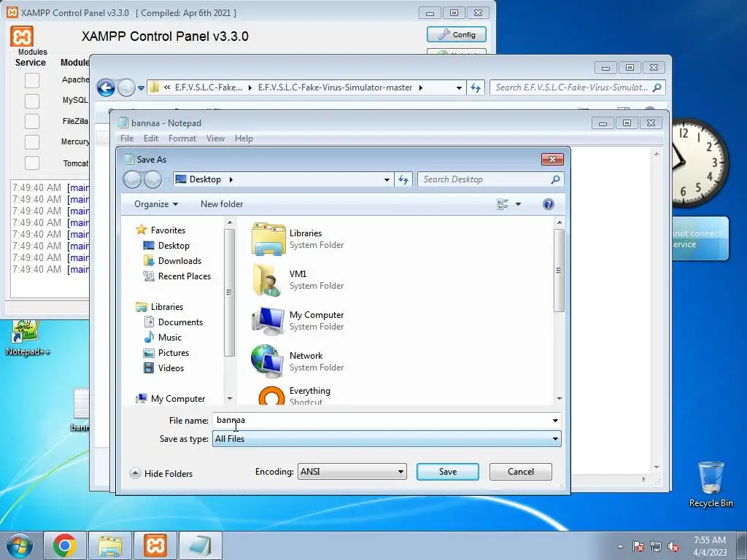Open Chrome from the taskbar
The image size is (747, 560).
[x=65, y=545]
